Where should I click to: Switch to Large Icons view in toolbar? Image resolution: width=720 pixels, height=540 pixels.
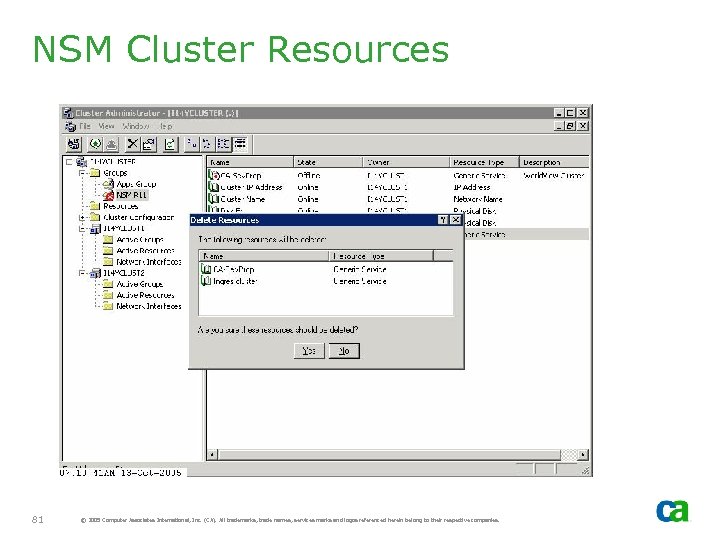191,145
